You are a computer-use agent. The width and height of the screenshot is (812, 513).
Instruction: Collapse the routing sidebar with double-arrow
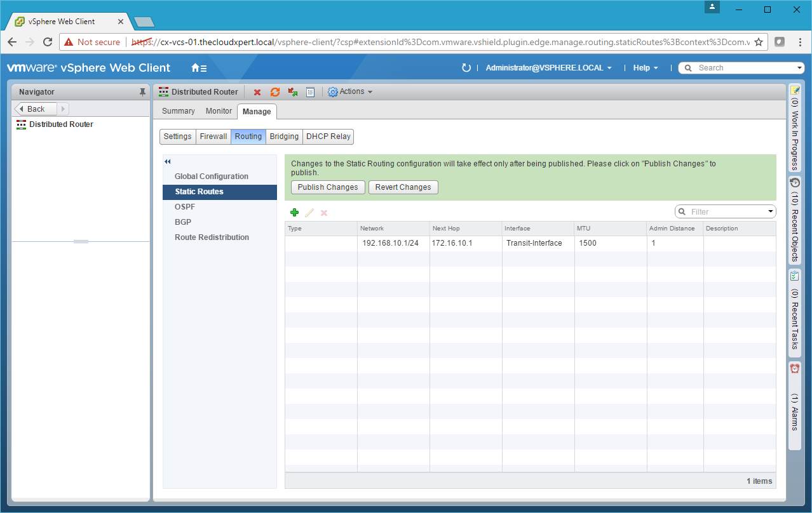coord(168,162)
